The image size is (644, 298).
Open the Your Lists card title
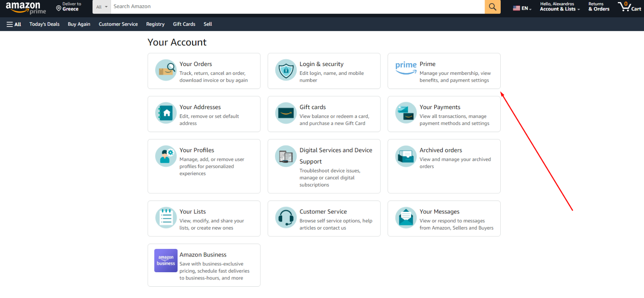click(192, 212)
